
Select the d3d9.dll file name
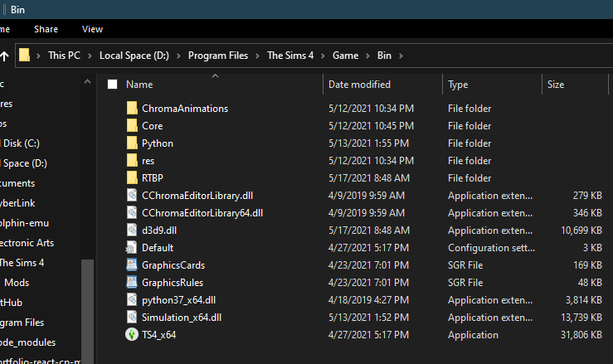pos(159,231)
